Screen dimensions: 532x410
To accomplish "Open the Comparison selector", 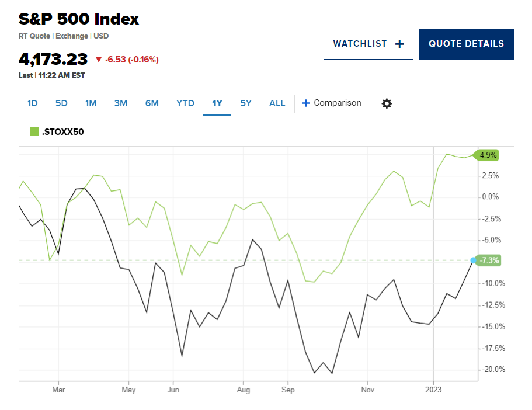I will 332,103.
